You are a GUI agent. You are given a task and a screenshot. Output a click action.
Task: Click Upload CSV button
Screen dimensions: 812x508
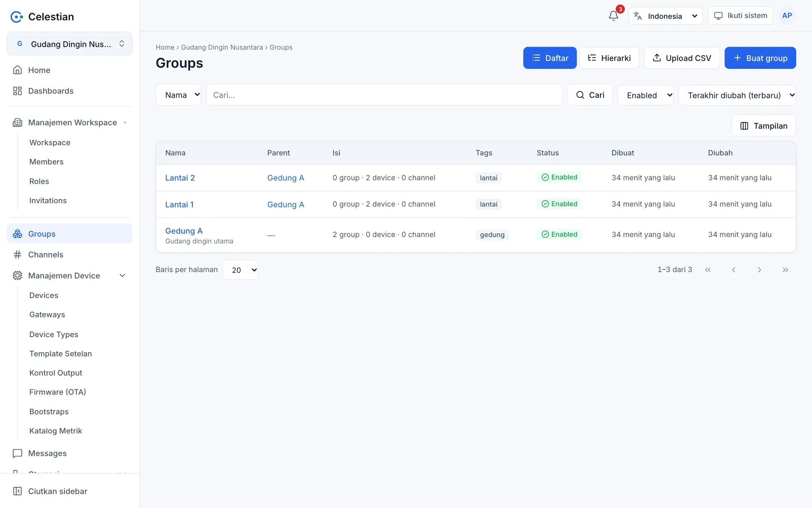pos(682,58)
